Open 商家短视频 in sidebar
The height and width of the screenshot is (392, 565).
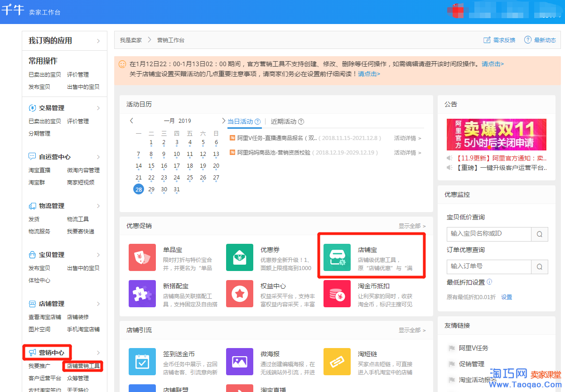(x=81, y=182)
